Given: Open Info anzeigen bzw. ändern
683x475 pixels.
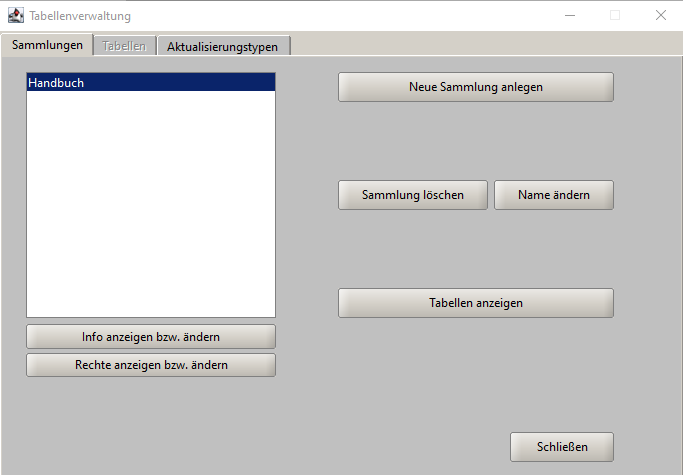Looking at the screenshot, I should [150, 337].
